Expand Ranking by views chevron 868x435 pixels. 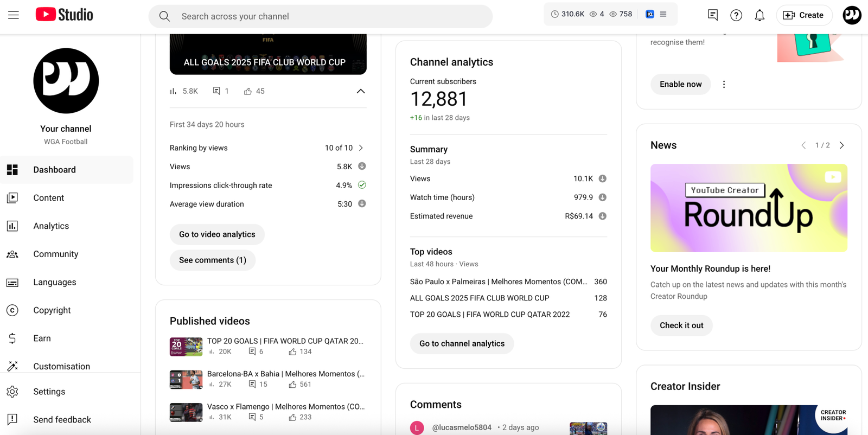[361, 148]
